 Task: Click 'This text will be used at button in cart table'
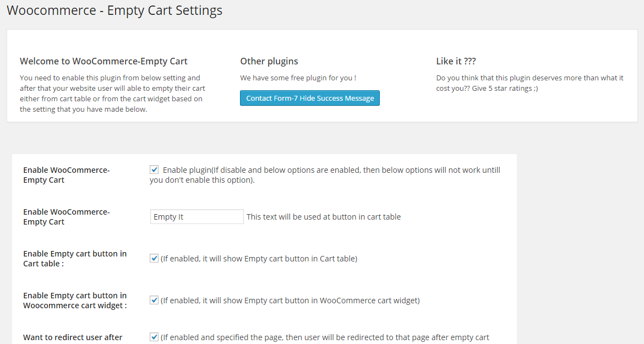click(x=324, y=217)
